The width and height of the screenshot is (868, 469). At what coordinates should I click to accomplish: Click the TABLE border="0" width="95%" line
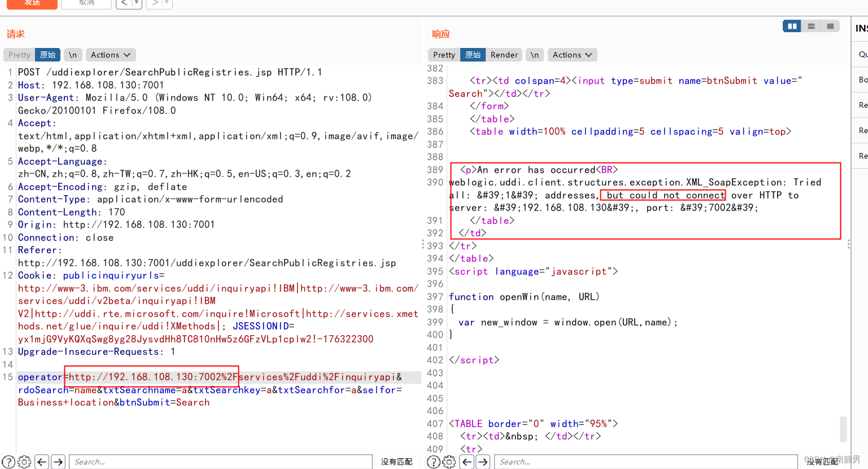533,424
